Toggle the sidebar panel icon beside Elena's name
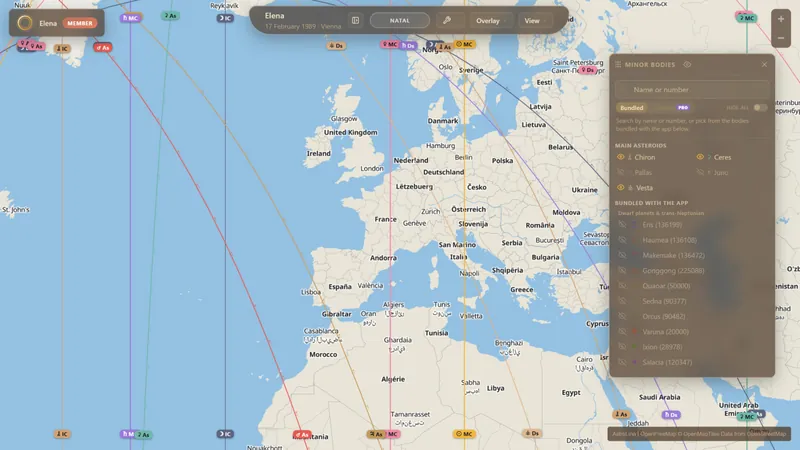The height and width of the screenshot is (450, 800). 356,20
